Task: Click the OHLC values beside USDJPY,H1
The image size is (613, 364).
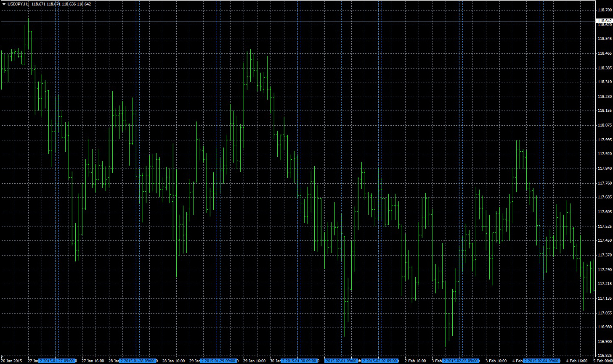Action: tap(61, 4)
